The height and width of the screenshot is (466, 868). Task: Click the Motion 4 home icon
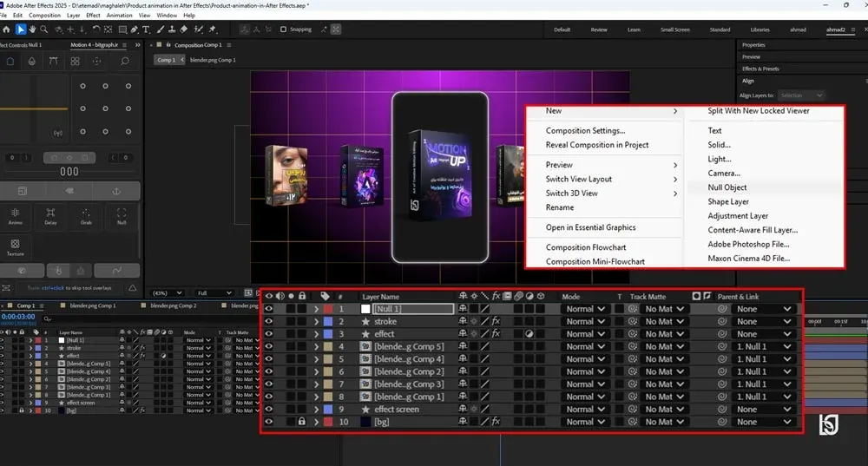click(10, 62)
